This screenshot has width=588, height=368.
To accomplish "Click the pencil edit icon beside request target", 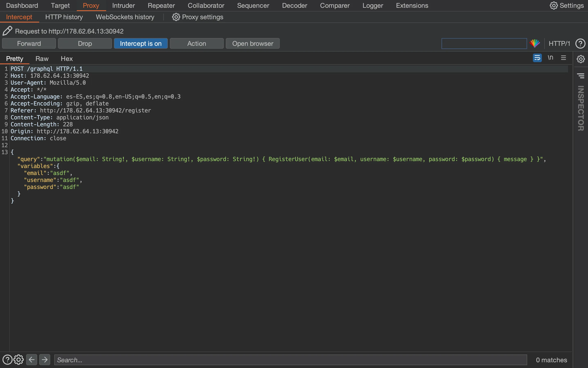I will [7, 31].
